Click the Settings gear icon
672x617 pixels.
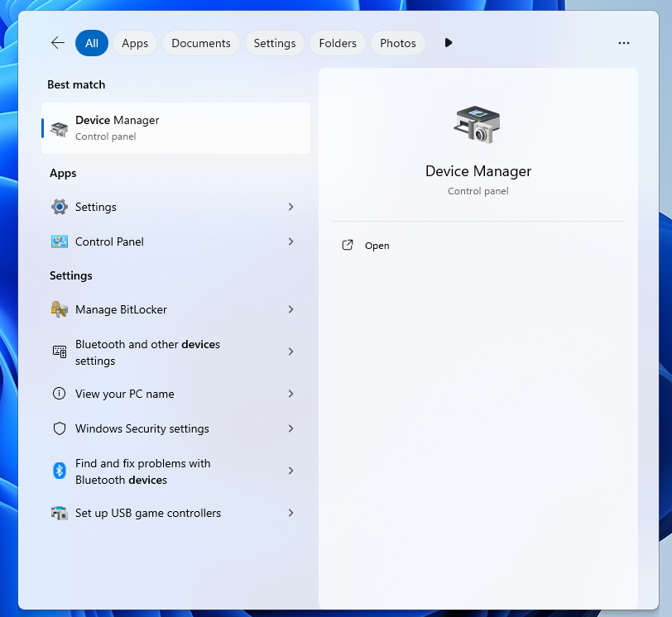[x=59, y=208]
